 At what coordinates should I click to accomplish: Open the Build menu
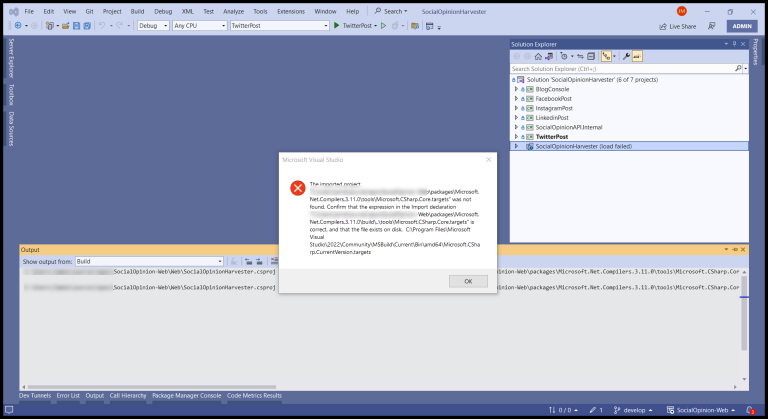(x=137, y=11)
